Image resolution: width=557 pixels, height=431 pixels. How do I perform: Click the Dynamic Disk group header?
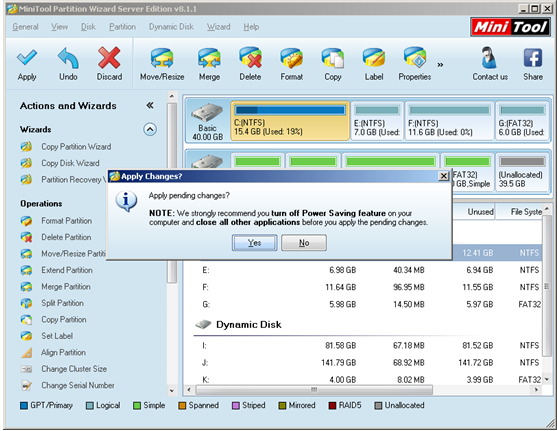pos(249,324)
